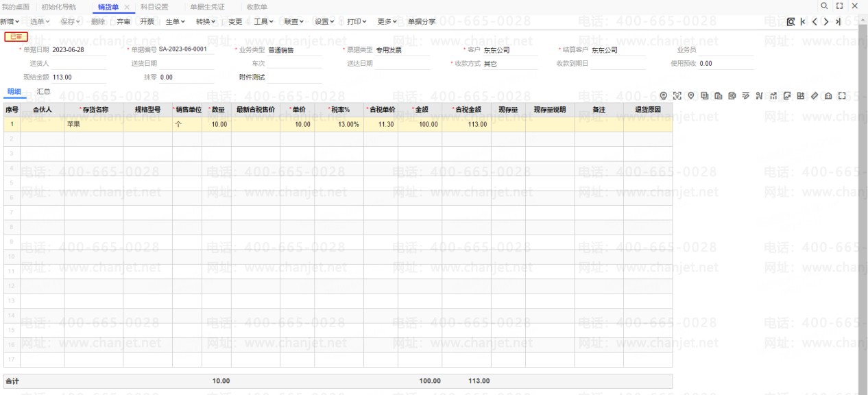Close the 销货单 tab with its X
The image size is (868, 395).
(x=127, y=7)
